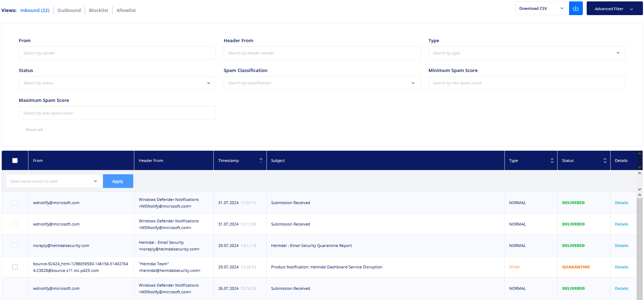Click sender noreply@heimdalsecurity.com in From column

tap(61, 246)
